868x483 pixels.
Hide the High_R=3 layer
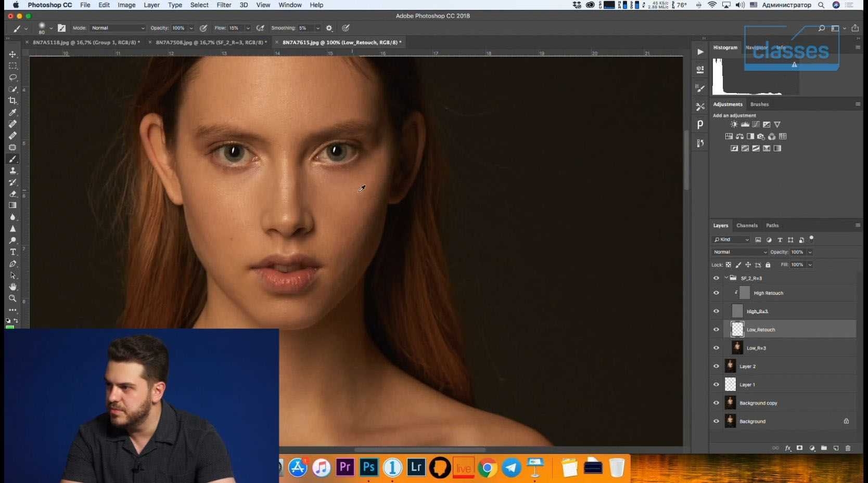(x=716, y=311)
